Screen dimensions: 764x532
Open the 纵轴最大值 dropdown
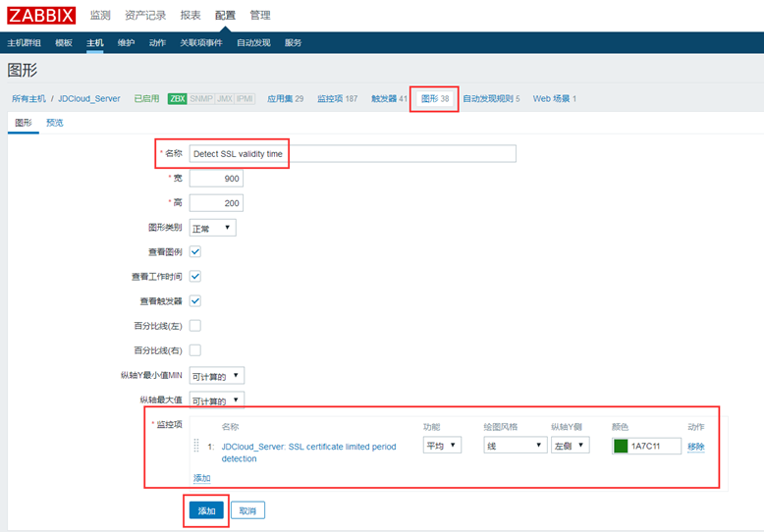point(217,400)
